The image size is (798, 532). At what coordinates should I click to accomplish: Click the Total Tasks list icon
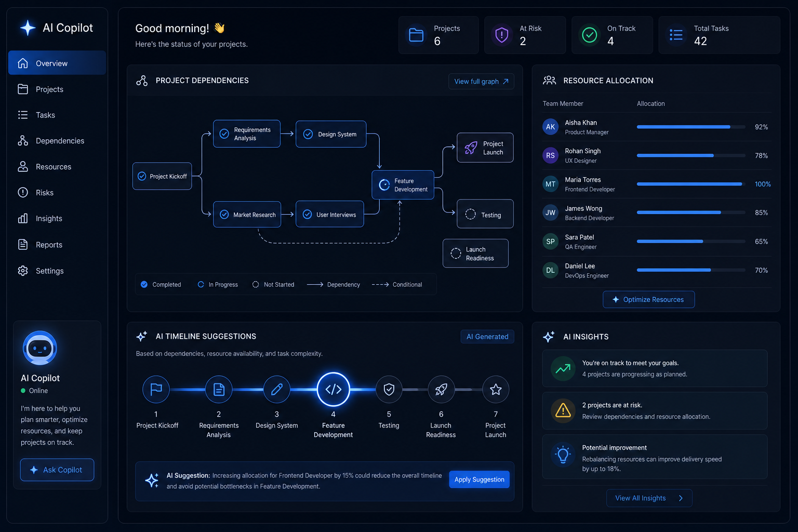(676, 35)
